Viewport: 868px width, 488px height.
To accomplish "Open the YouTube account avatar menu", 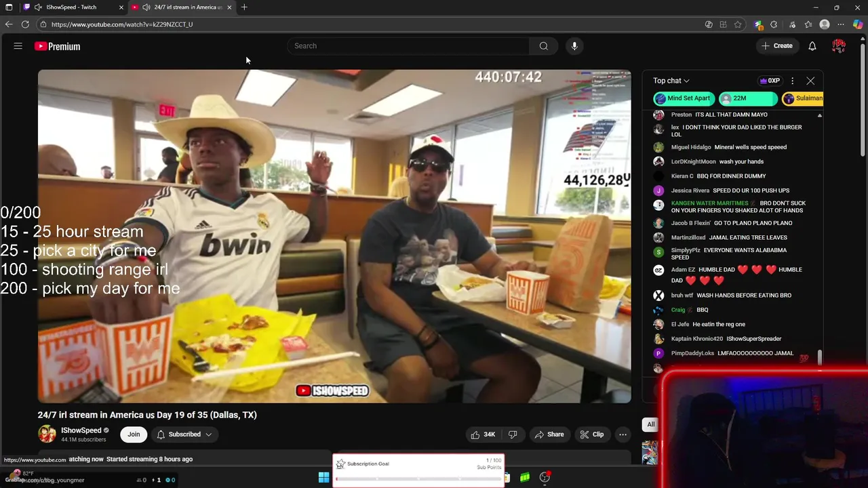I will [839, 46].
